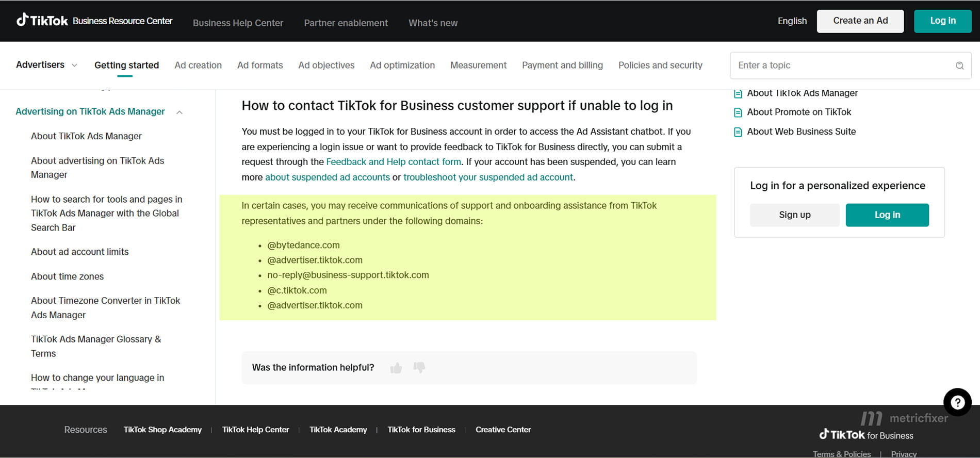Select the Measurement tab
980x458 pixels.
pos(479,66)
